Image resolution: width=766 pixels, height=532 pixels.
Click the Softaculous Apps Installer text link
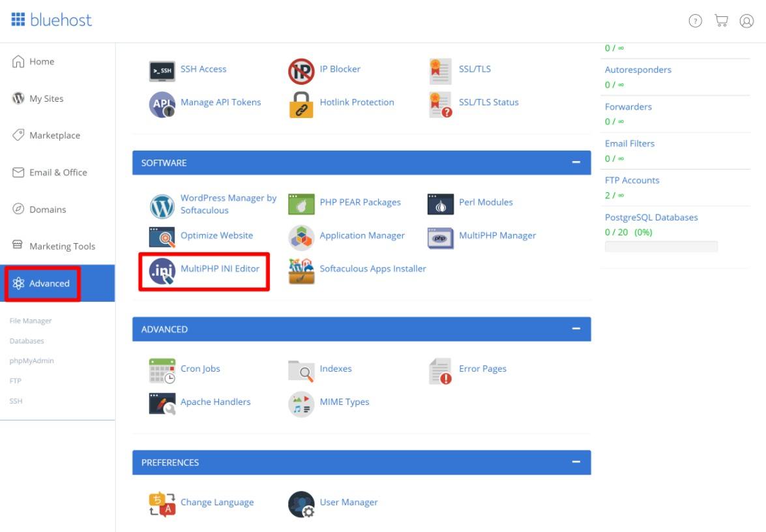click(x=373, y=269)
